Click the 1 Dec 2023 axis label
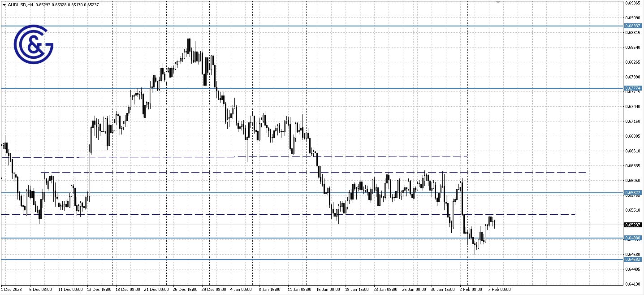The width and height of the screenshot is (644, 295). click(12, 289)
